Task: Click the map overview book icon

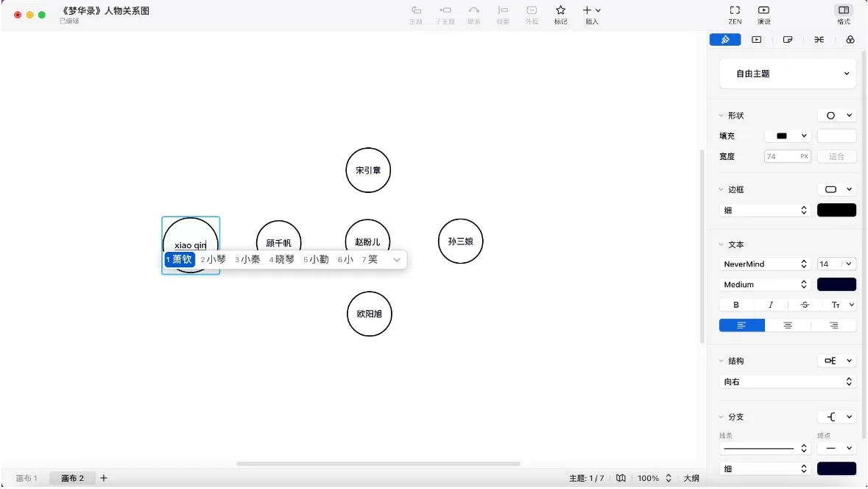Action: click(x=621, y=479)
